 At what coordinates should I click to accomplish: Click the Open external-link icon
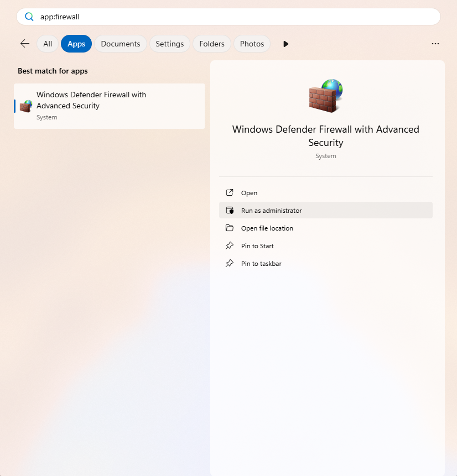tap(230, 193)
